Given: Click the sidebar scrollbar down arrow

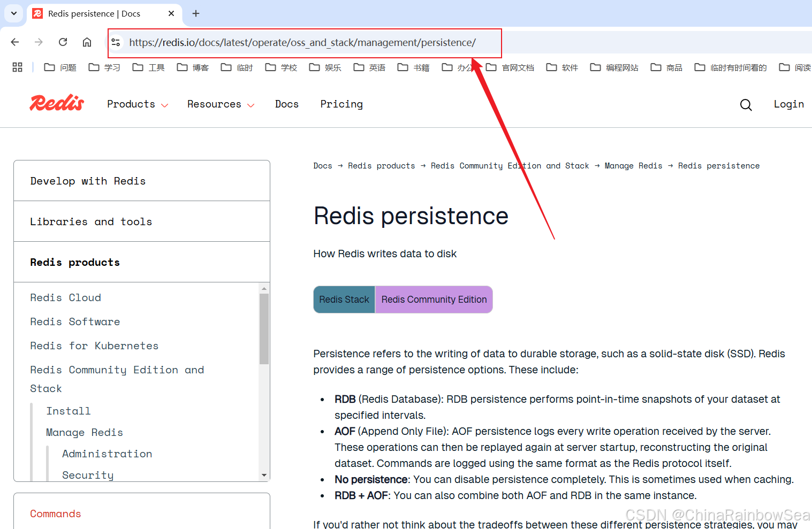Looking at the screenshot, I should pyautogui.click(x=264, y=475).
